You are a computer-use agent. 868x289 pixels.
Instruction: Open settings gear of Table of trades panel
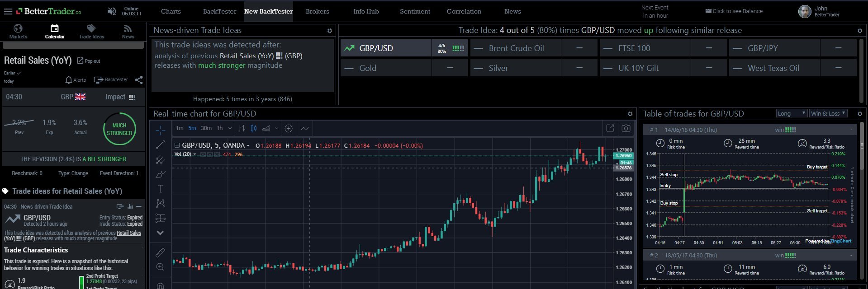(860, 114)
